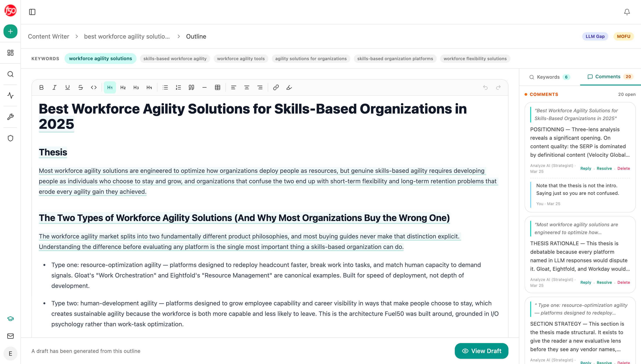Click the Outline breadcrumb item
Image resolution: width=641 pixels, height=364 pixels.
point(196,36)
